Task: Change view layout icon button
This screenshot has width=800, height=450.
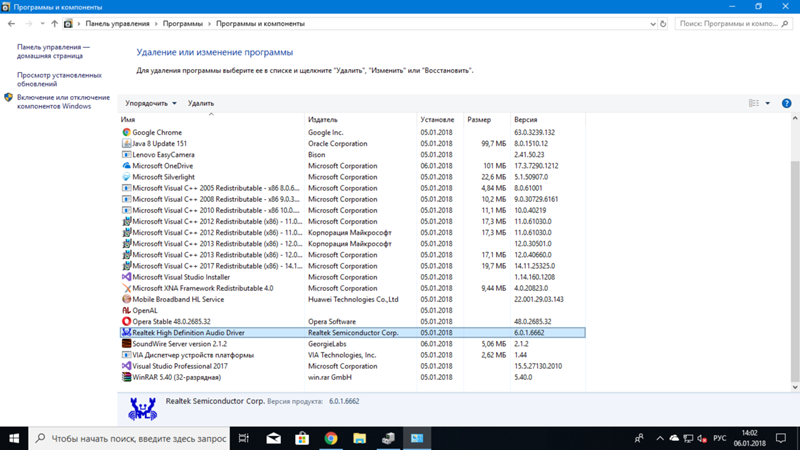Action: [x=754, y=103]
